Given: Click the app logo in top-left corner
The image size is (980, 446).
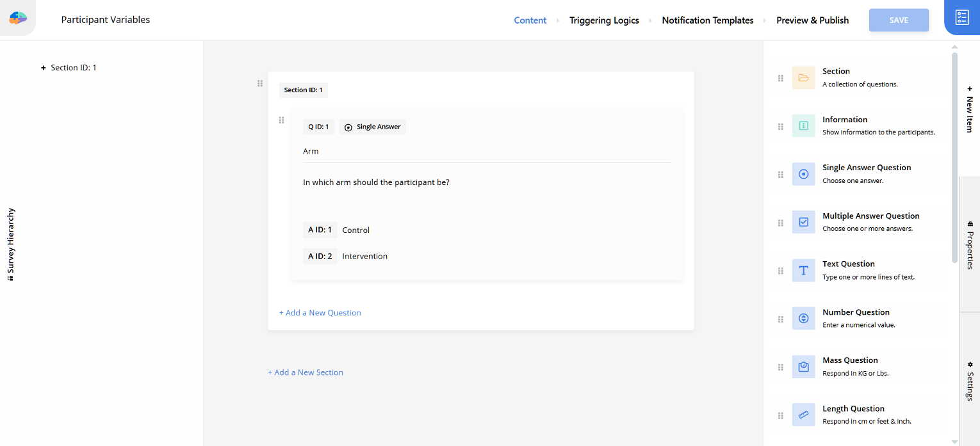Looking at the screenshot, I should pos(18,19).
